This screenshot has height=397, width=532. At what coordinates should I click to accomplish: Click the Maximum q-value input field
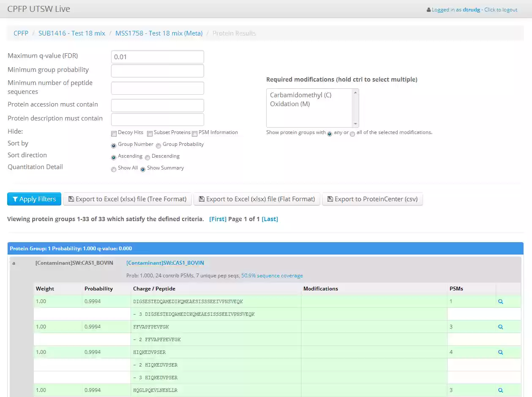click(157, 56)
